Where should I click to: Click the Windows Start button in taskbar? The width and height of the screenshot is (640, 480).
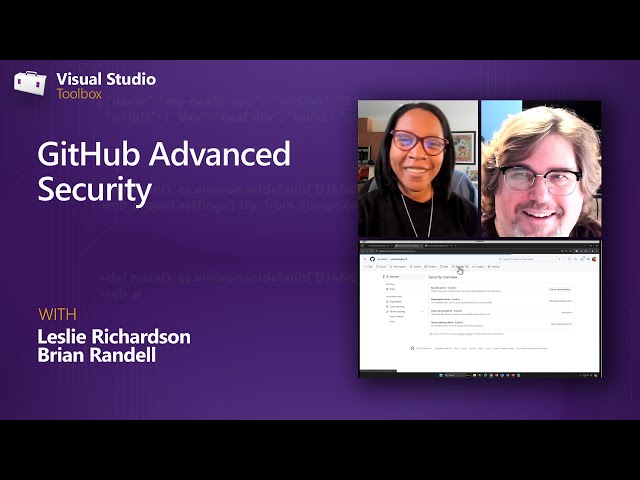[x=441, y=375]
